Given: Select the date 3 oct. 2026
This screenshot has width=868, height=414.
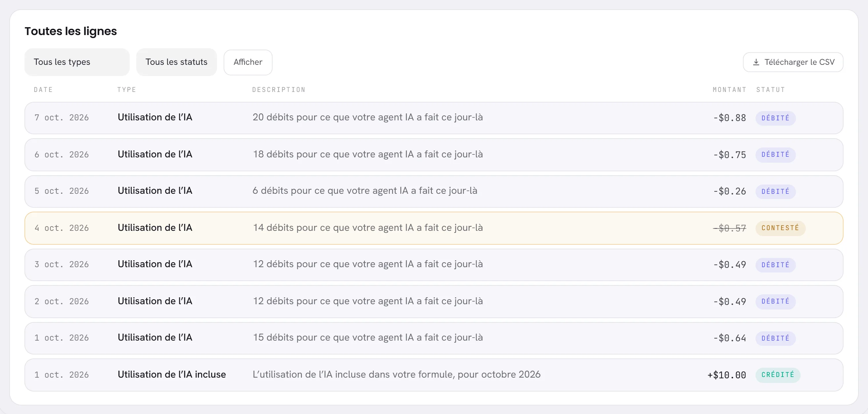Looking at the screenshot, I should click(x=62, y=265).
